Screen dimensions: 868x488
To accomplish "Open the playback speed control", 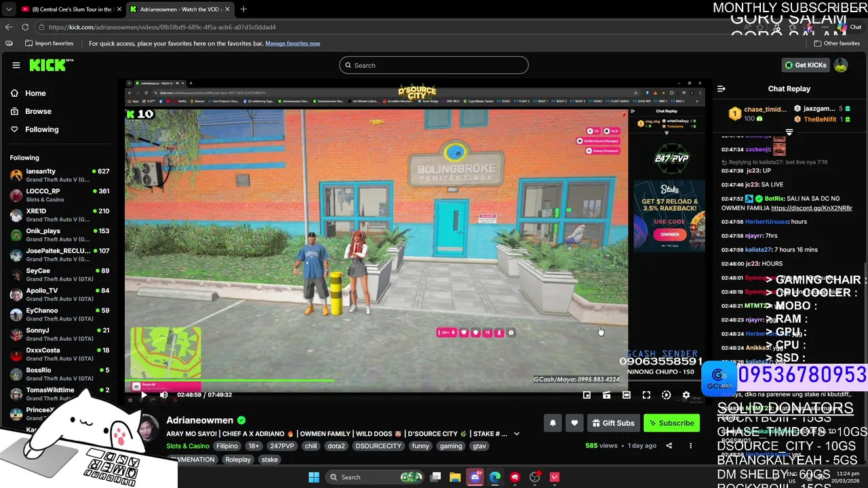I will [x=666, y=394].
